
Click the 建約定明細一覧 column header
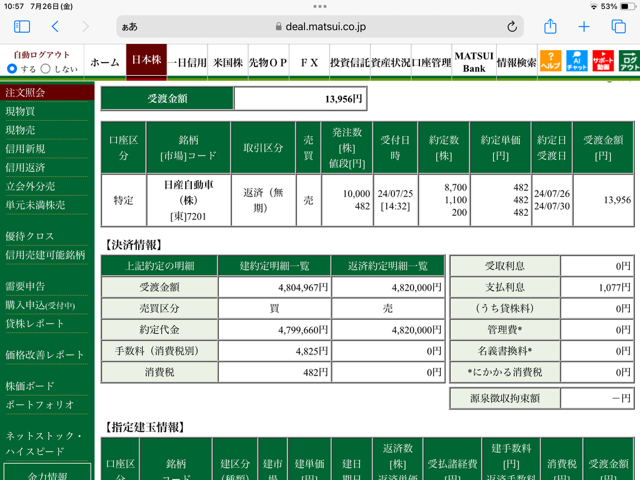(274, 266)
